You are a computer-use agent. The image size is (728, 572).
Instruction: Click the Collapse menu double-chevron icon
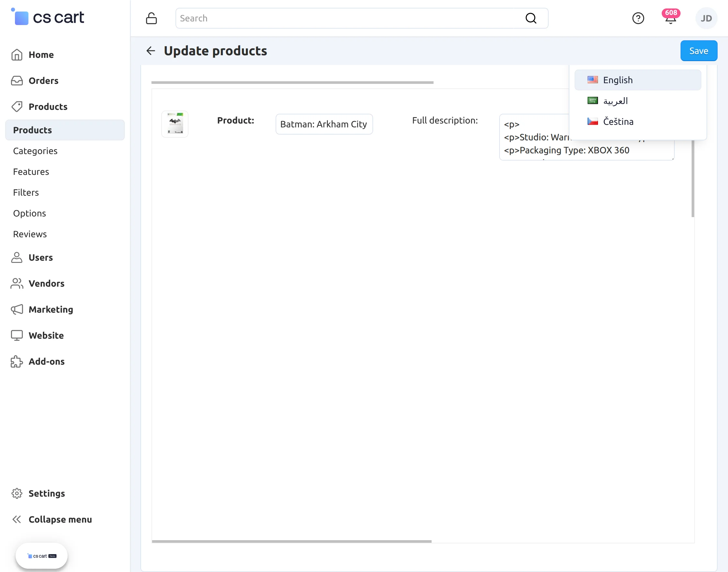tap(17, 519)
